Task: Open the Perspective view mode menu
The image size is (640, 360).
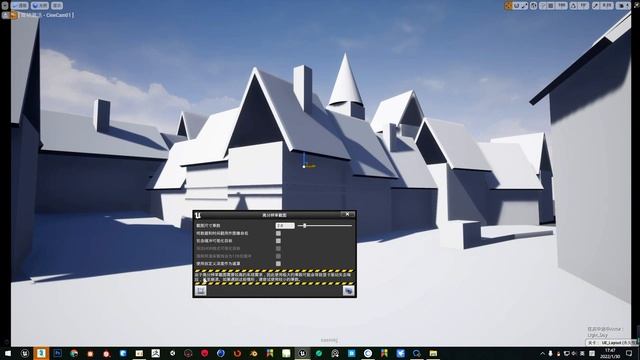Action: (19, 6)
